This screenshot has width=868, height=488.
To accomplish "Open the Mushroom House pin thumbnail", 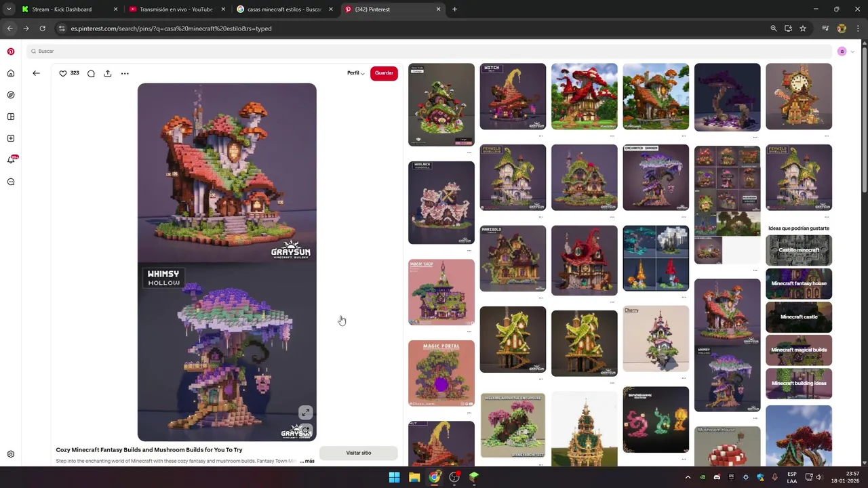I will (727, 446).
